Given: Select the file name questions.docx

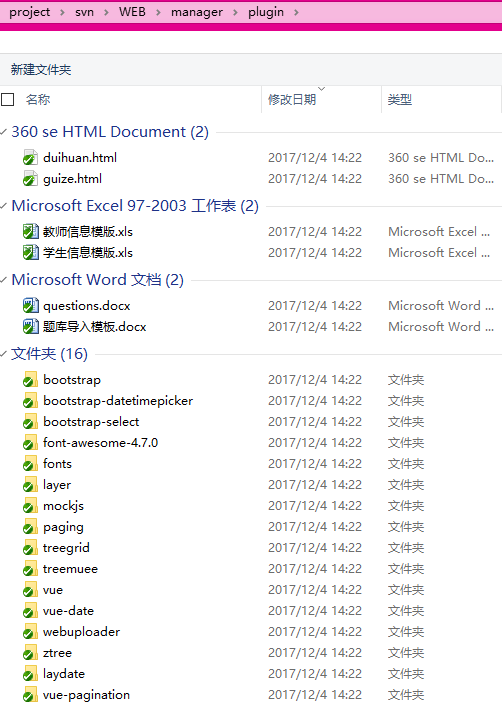Looking at the screenshot, I should point(87,306).
